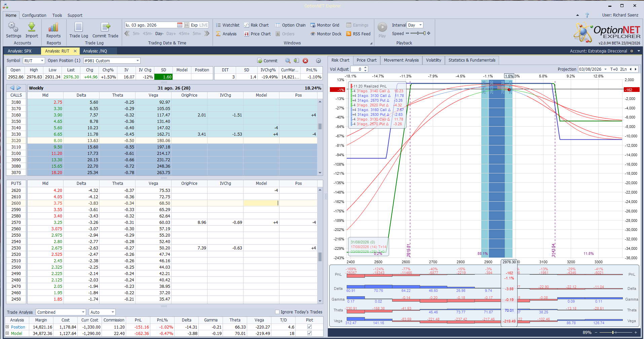644x339 pixels.
Task: Open the Support ribbon tab
Action: point(75,15)
